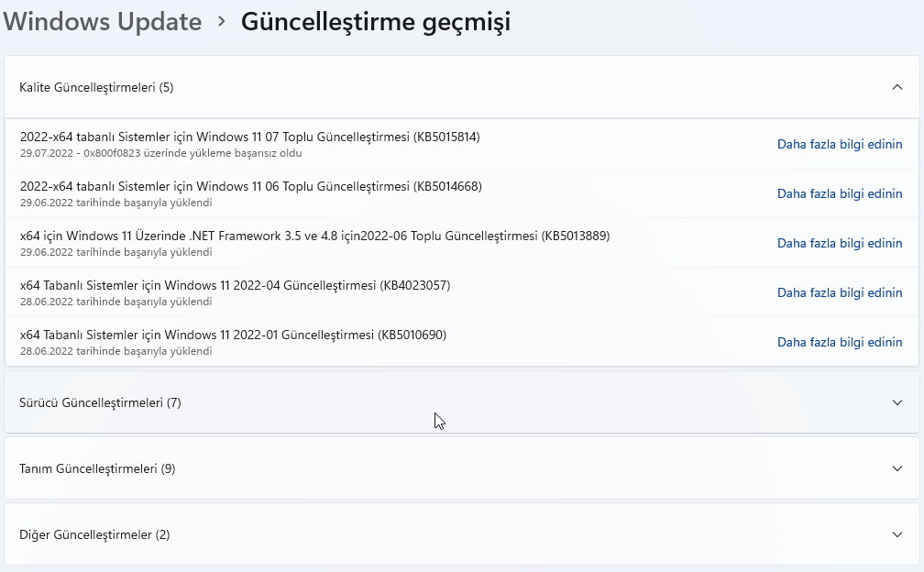This screenshot has width=924, height=572.
Task: Click the Güncelleştirme geçmişi page title
Action: point(377,21)
